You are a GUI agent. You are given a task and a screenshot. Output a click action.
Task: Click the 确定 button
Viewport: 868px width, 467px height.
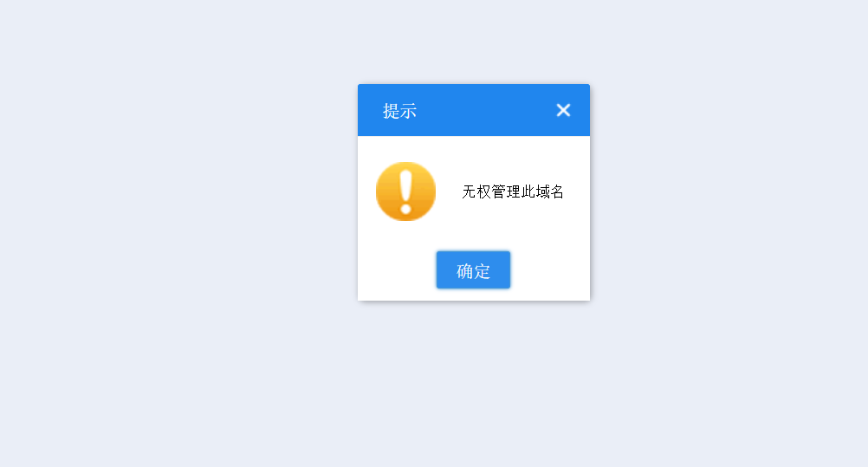(x=473, y=269)
